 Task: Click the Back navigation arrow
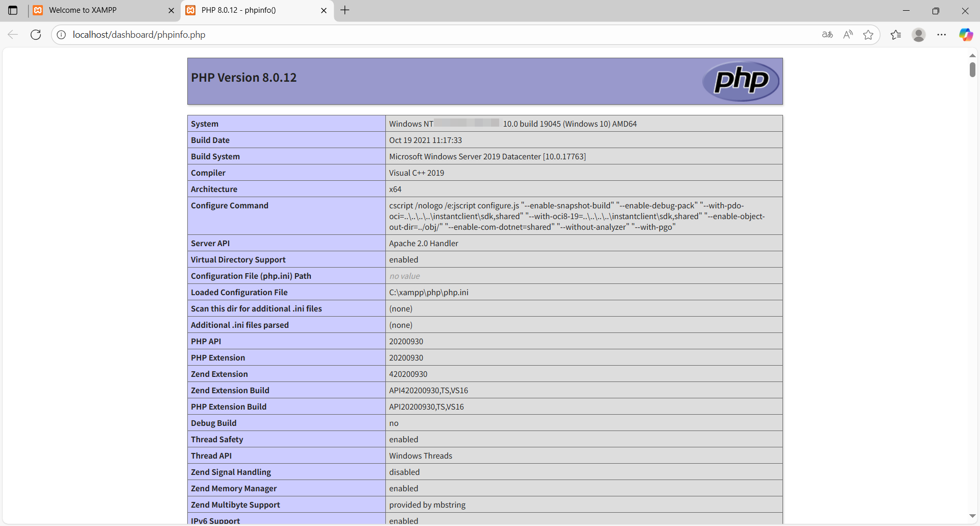(x=13, y=35)
